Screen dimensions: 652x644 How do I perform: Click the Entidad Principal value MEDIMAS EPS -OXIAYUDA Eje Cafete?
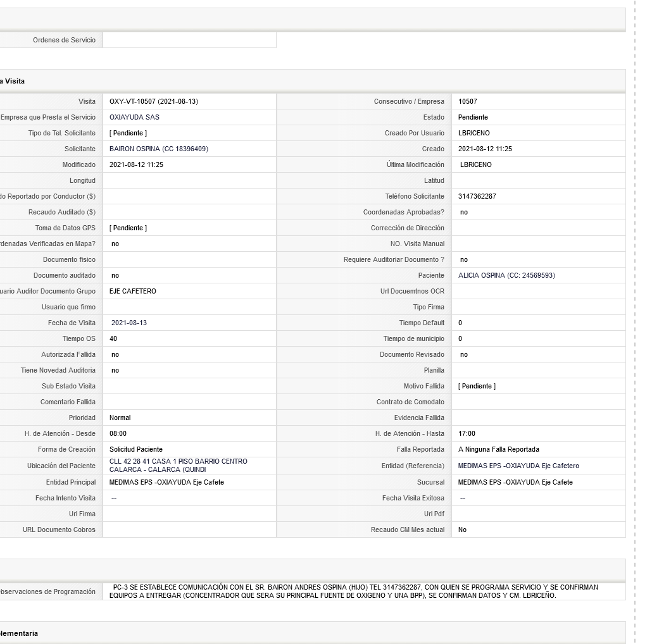click(166, 482)
